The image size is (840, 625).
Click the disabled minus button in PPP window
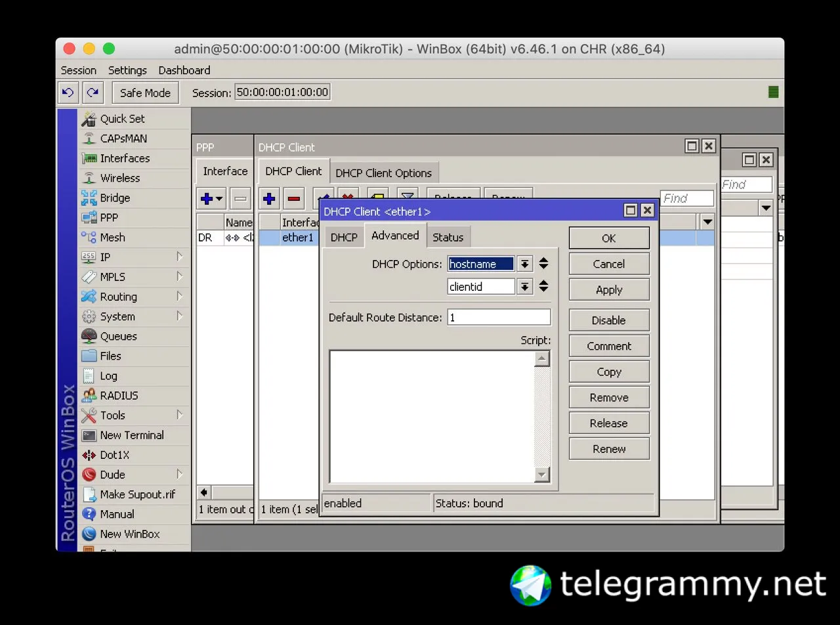coord(241,198)
